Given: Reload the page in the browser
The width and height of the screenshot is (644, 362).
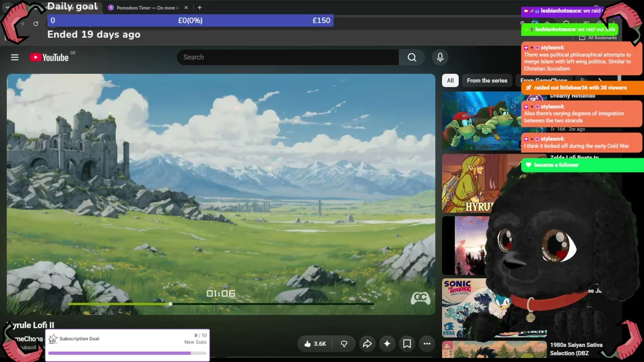Looking at the screenshot, I should (36, 24).
